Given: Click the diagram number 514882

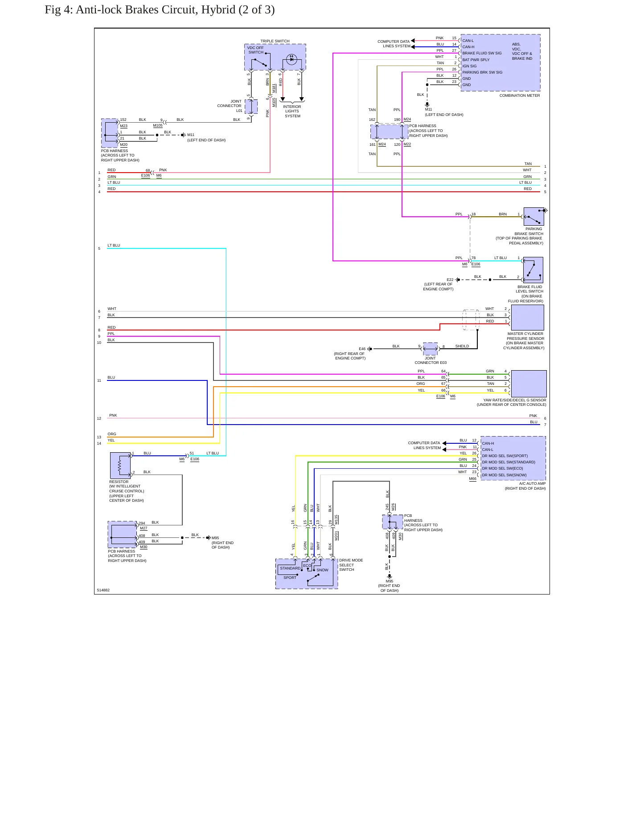Looking at the screenshot, I should (103, 590).
